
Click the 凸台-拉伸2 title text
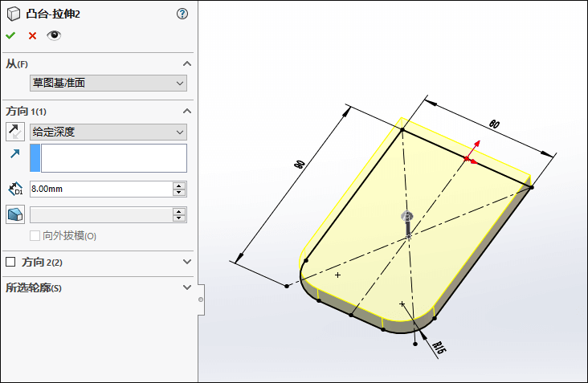(x=53, y=14)
